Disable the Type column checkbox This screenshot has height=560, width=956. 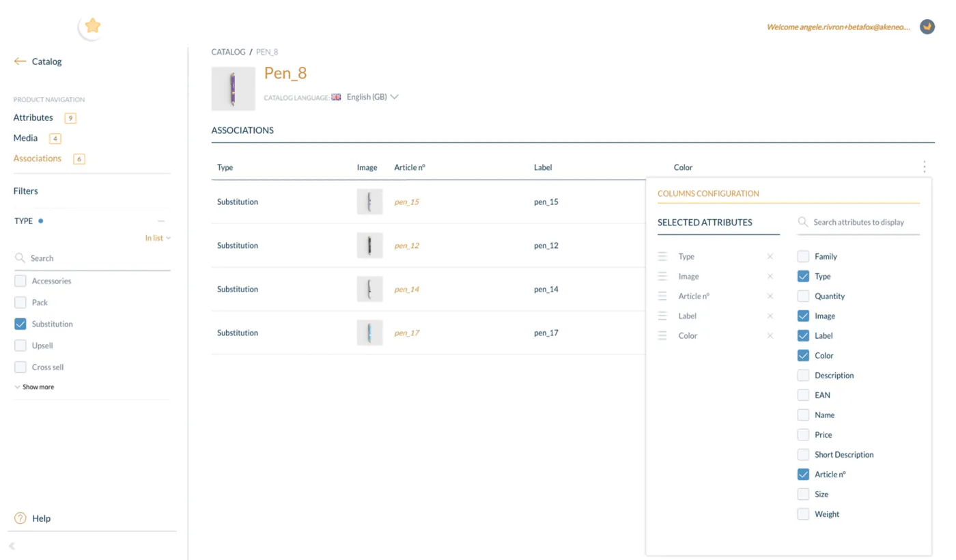click(803, 277)
